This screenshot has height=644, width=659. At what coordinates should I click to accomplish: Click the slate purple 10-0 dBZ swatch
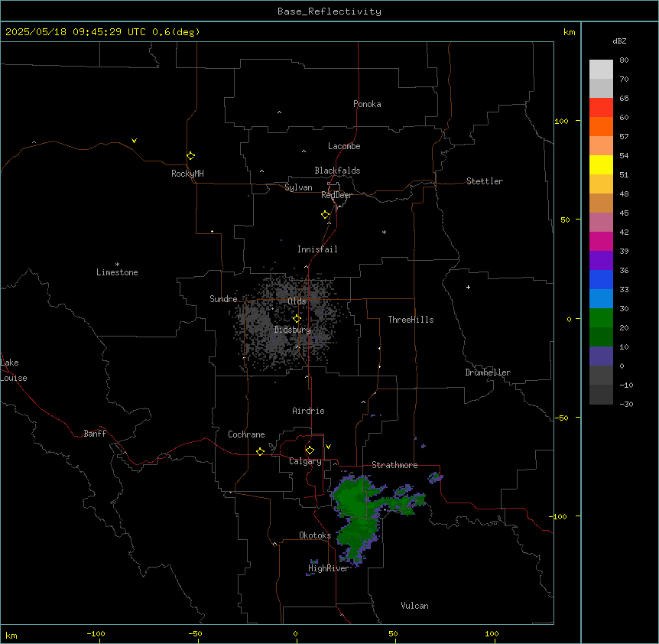point(601,356)
